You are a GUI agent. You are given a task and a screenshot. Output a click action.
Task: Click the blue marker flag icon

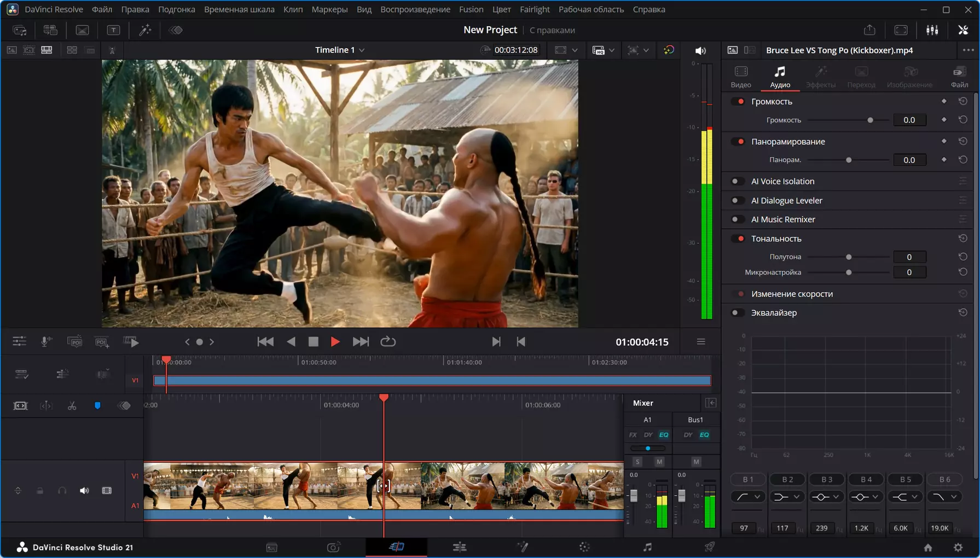pyautogui.click(x=97, y=406)
